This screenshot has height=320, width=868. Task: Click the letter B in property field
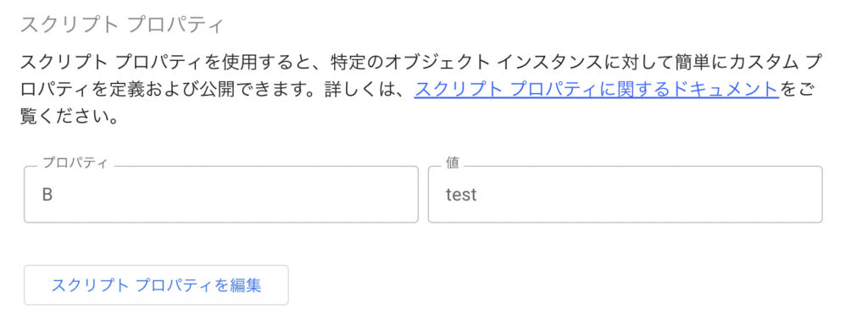click(47, 195)
